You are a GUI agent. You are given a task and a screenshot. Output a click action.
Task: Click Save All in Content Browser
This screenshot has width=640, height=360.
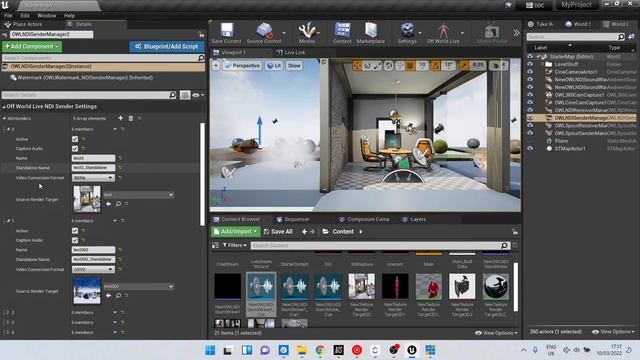278,231
